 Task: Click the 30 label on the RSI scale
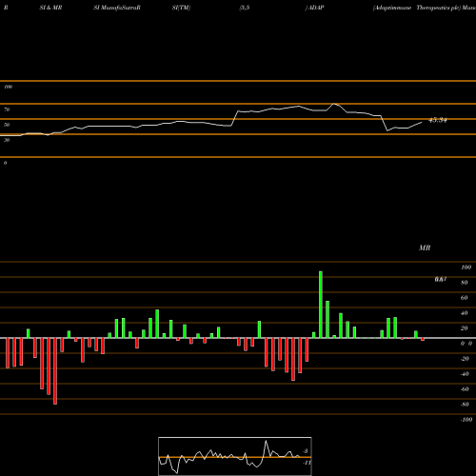(x=7, y=140)
